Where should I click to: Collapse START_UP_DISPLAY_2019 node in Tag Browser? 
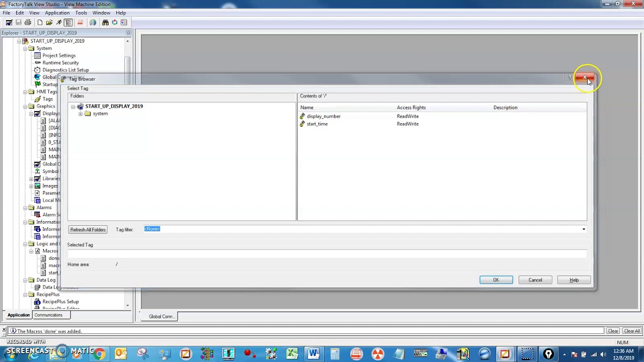[73, 107]
